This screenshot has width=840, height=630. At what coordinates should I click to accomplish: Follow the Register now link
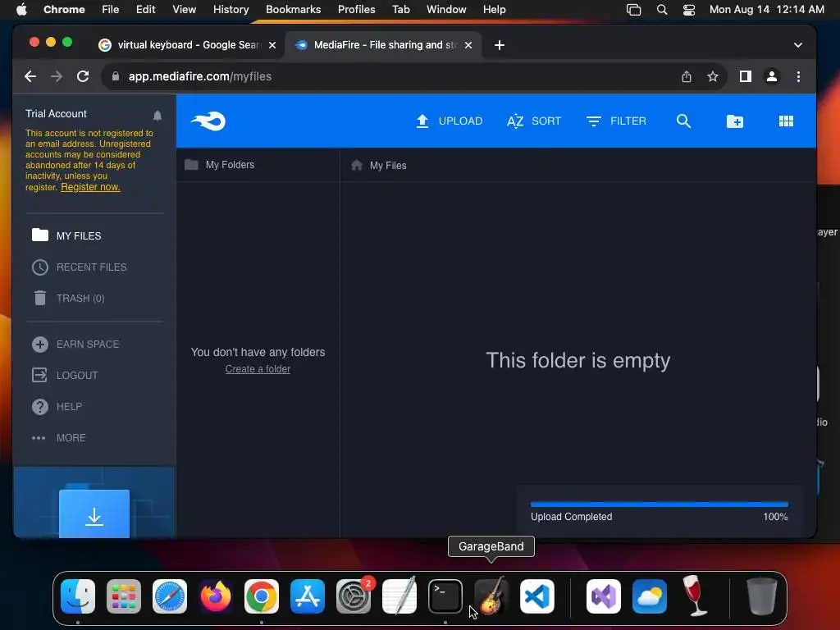pos(90,187)
